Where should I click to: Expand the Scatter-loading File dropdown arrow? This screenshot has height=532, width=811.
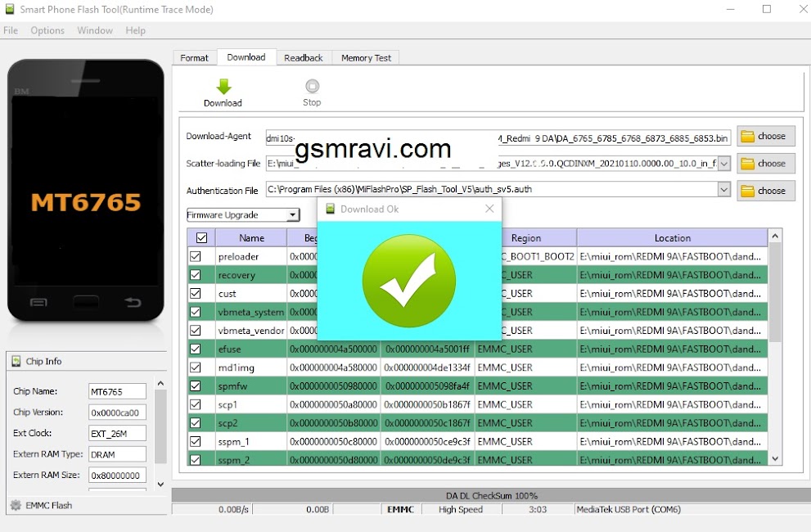tap(724, 164)
